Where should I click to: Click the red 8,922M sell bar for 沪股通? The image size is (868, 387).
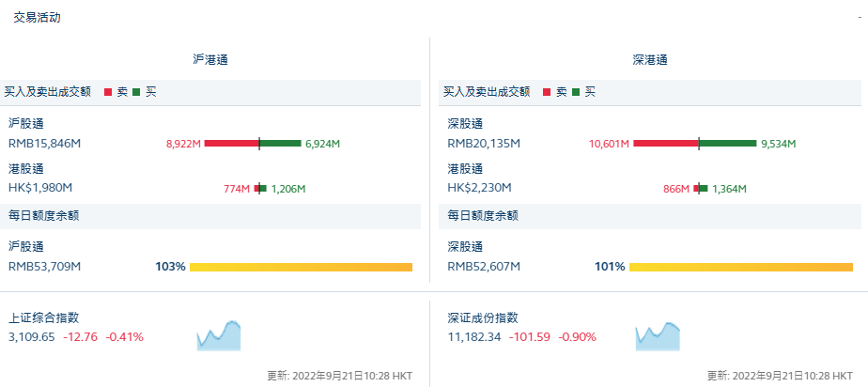[x=231, y=144]
